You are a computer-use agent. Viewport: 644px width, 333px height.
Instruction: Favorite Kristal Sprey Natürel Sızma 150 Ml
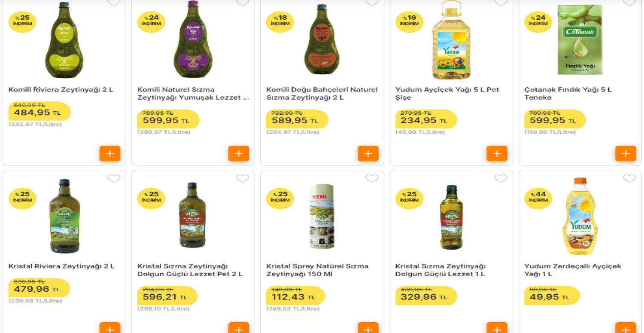pos(372,178)
